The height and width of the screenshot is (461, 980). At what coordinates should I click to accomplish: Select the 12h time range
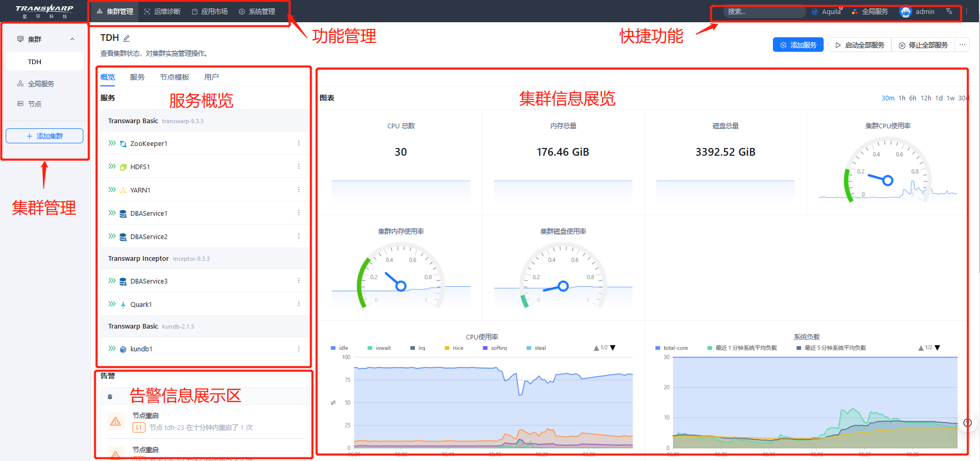point(926,98)
